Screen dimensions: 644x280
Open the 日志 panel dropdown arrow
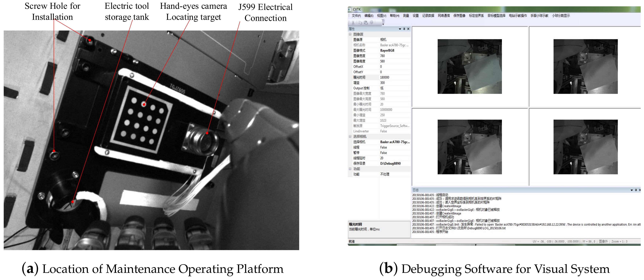tap(632, 190)
